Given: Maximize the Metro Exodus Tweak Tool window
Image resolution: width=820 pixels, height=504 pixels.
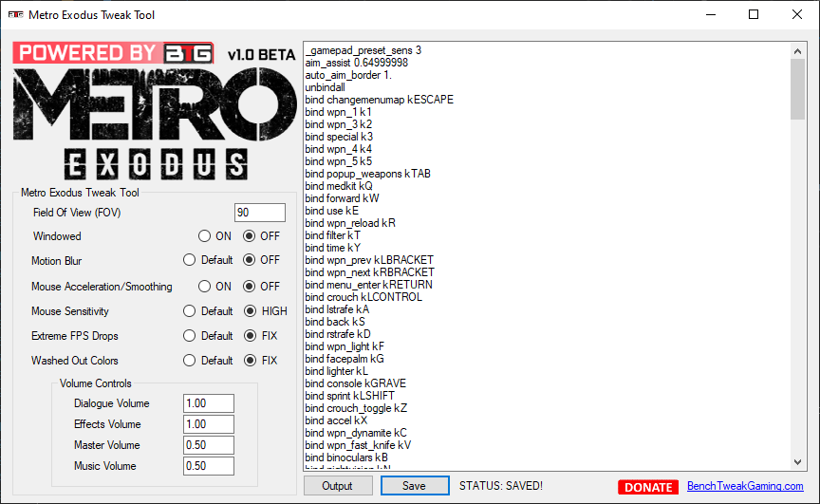Looking at the screenshot, I should click(754, 14).
